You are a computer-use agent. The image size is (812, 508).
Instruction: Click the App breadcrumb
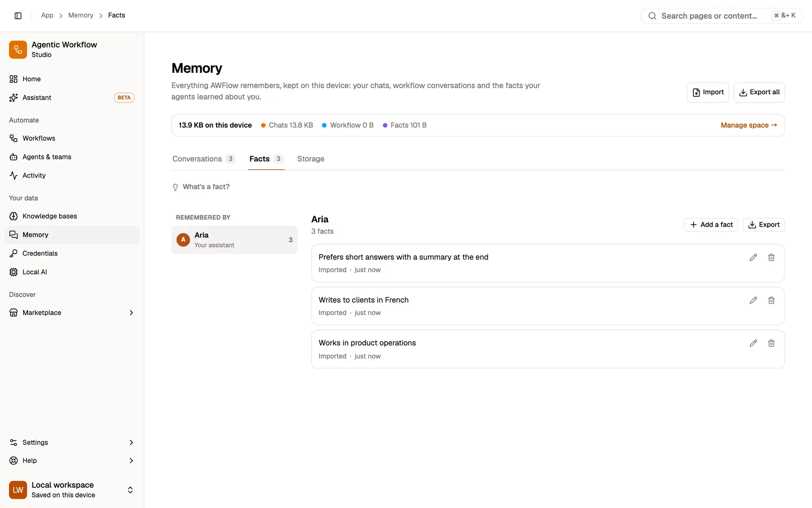tap(47, 15)
